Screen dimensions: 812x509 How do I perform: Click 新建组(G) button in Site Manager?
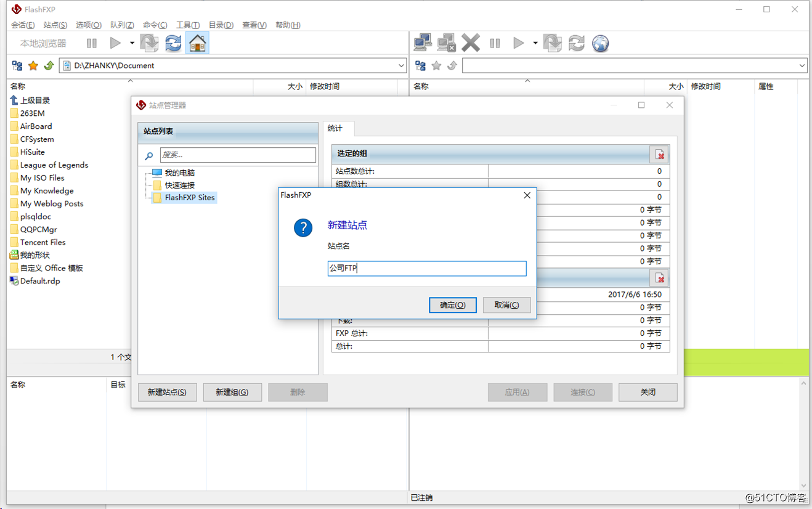(232, 392)
